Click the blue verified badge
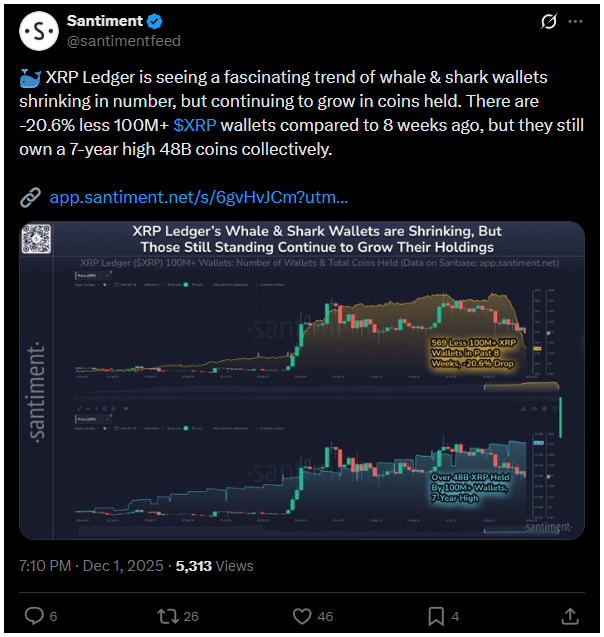 (157, 21)
